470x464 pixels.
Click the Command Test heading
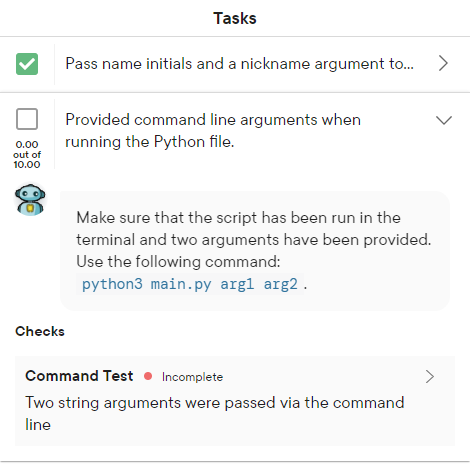[x=79, y=376]
